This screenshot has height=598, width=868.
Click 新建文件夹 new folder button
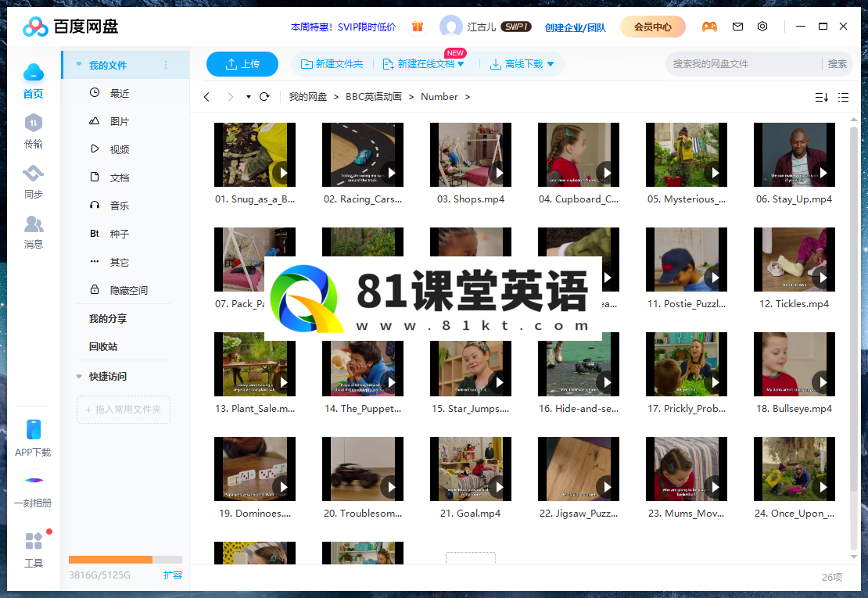tap(332, 64)
